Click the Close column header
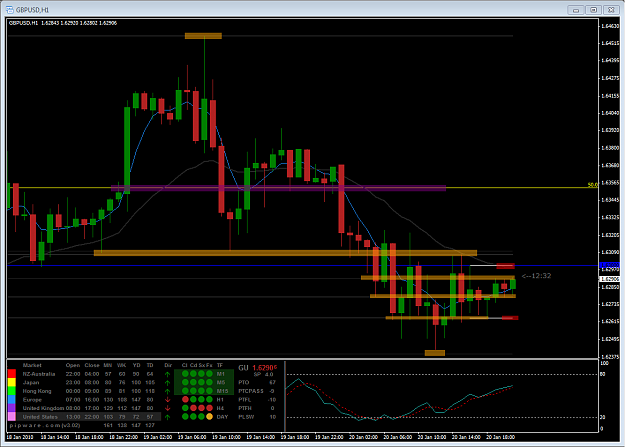 (x=92, y=365)
